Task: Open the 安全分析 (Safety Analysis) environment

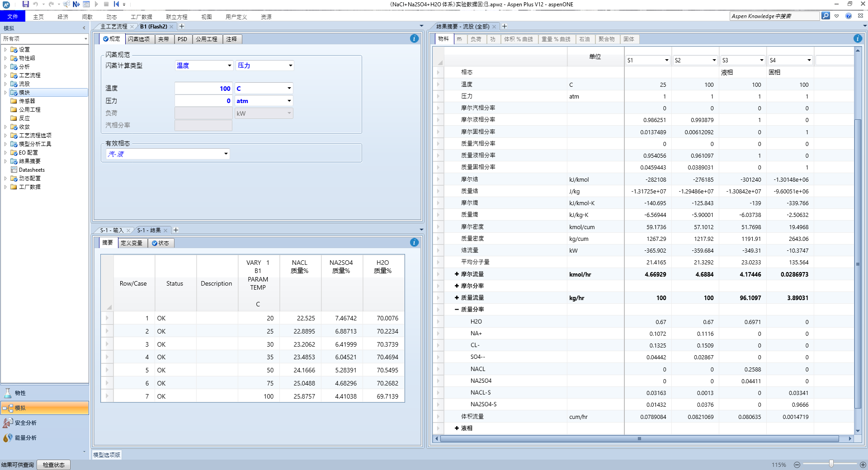Action: tap(45, 423)
